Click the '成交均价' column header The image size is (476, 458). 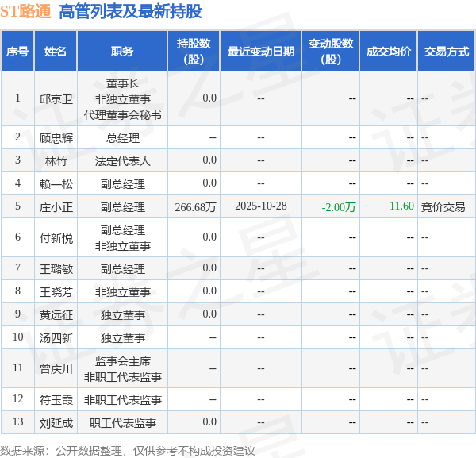pos(389,52)
